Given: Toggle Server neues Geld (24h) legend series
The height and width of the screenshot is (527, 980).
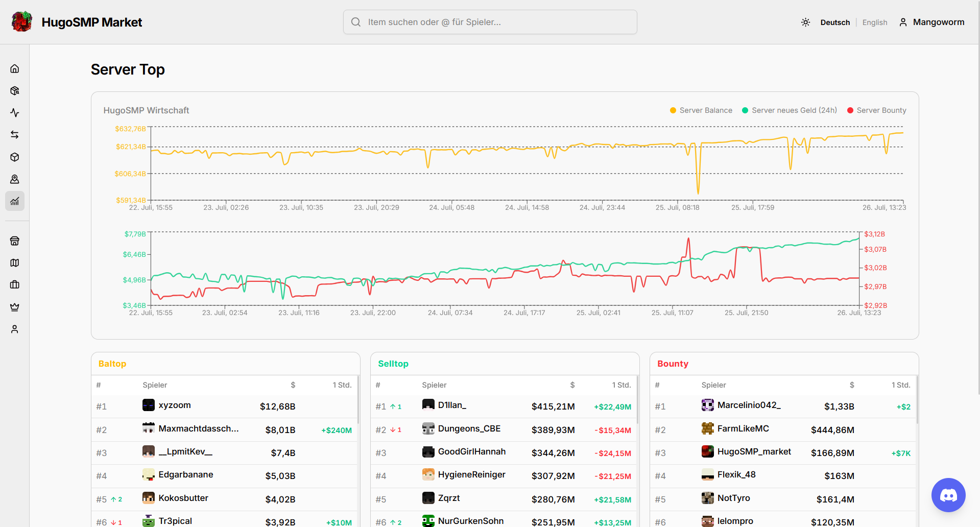Looking at the screenshot, I should click(789, 110).
